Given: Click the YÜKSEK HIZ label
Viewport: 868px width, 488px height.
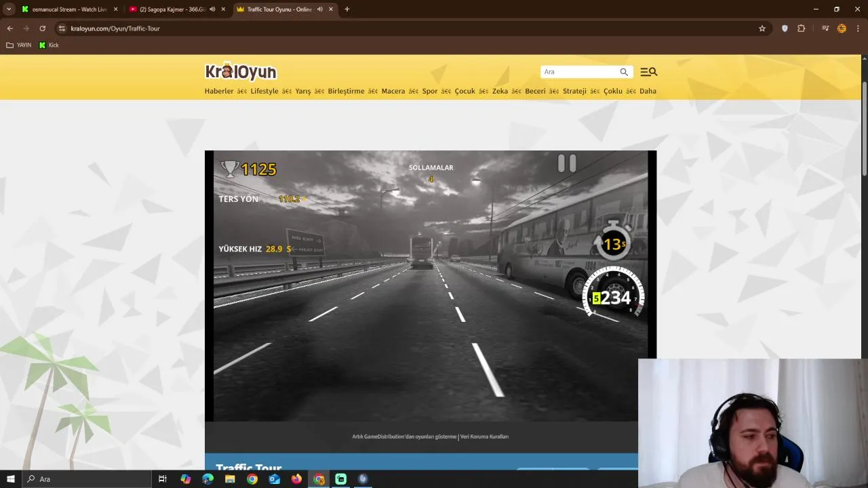Looking at the screenshot, I should (240, 249).
